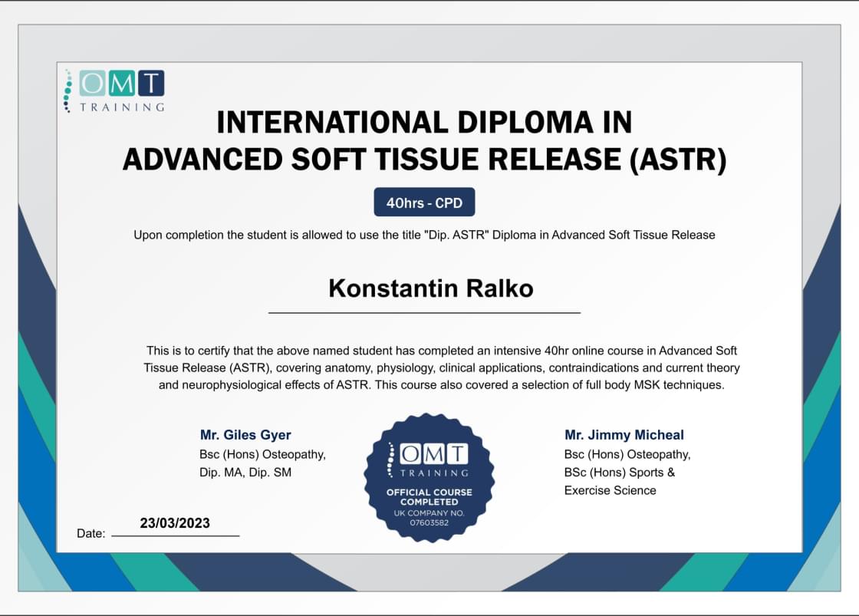
Task: Click the 'ADVANCED SOFT TISSUE RELEASE (ASTR)' heading
Action: pos(424,160)
